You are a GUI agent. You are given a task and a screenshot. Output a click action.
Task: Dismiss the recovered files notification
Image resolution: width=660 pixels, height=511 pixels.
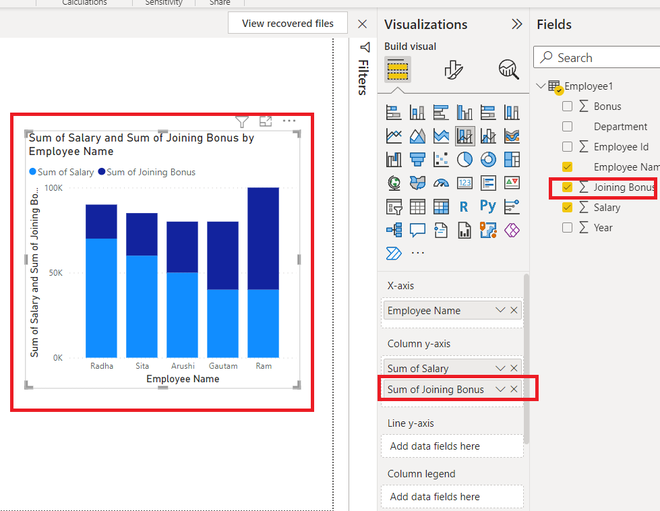(362, 24)
